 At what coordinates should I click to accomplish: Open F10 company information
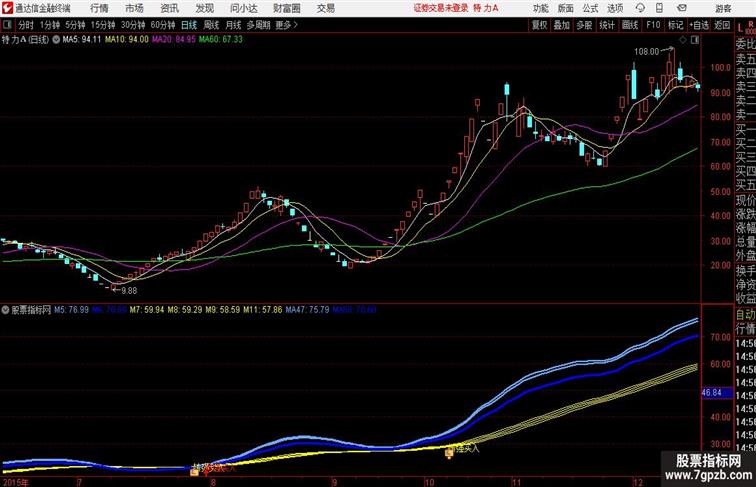[x=653, y=25]
